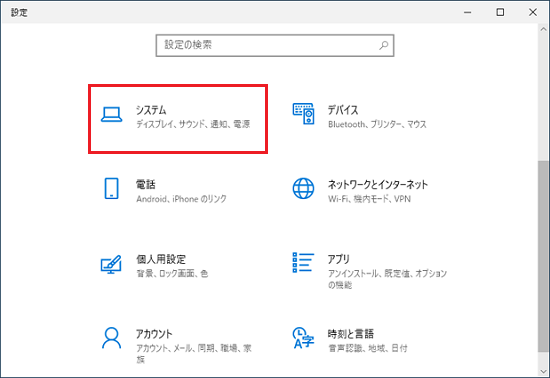The image size is (550, 378).
Task: Click '背景、ロック画面、色' description
Action: tap(172, 274)
